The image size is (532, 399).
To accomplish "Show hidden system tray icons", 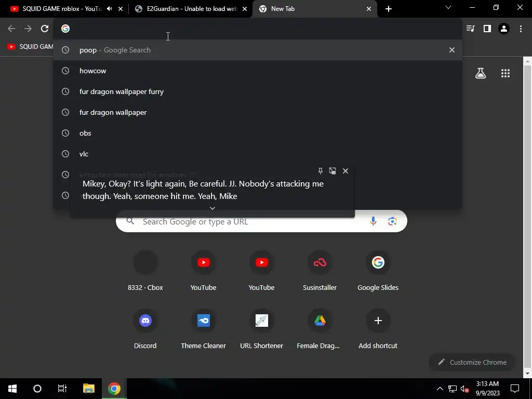I will click(x=440, y=389).
